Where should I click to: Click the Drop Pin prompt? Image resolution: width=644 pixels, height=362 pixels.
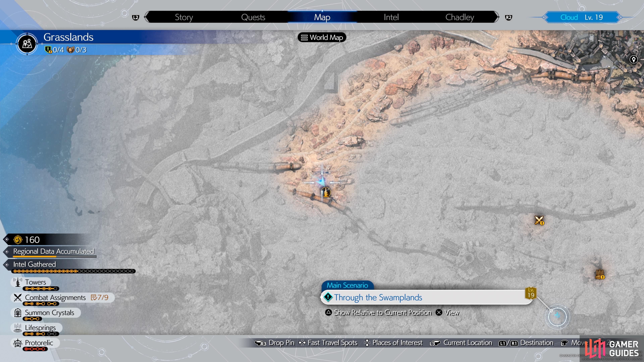pyautogui.click(x=282, y=343)
